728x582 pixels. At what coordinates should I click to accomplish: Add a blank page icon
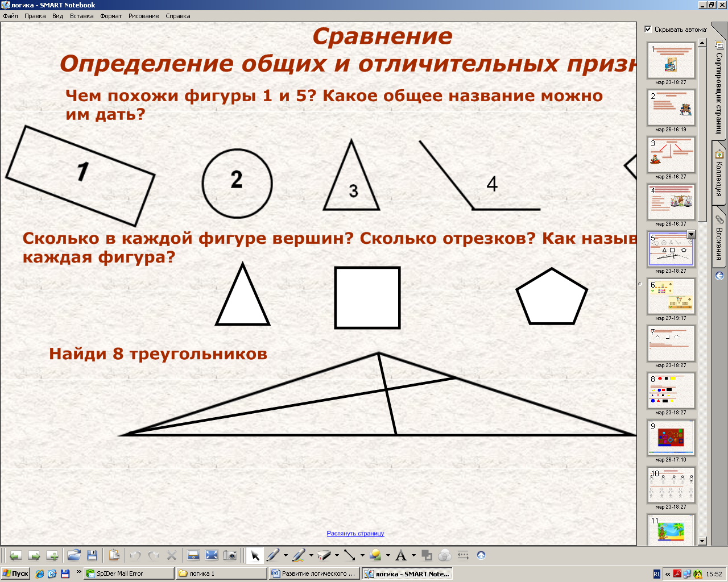[53, 555]
